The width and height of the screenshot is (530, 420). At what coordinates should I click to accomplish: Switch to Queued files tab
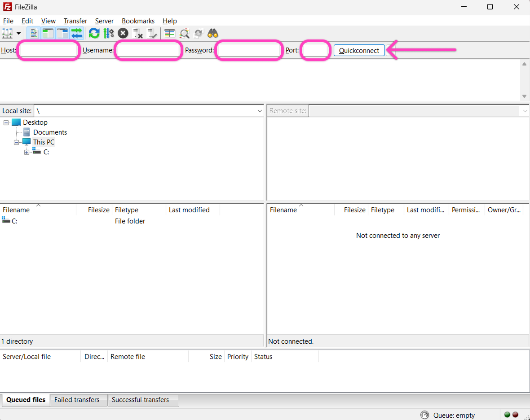(26, 400)
